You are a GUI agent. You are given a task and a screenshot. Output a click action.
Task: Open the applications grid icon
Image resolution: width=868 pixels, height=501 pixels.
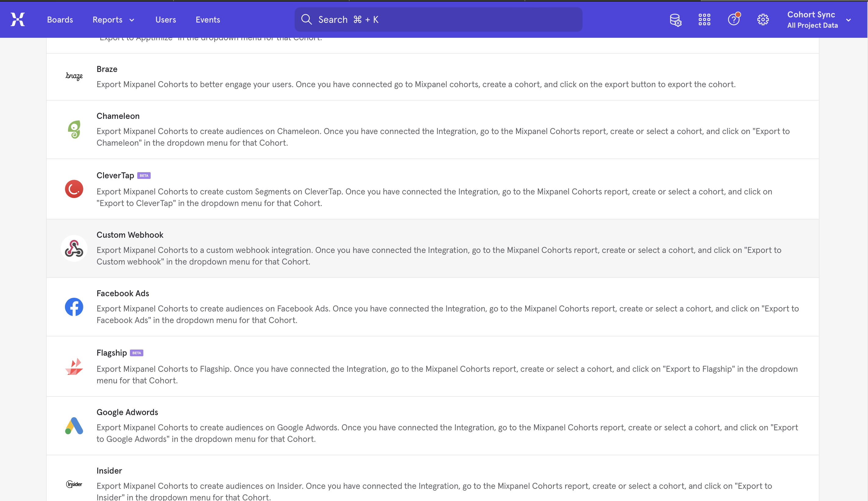tap(705, 20)
